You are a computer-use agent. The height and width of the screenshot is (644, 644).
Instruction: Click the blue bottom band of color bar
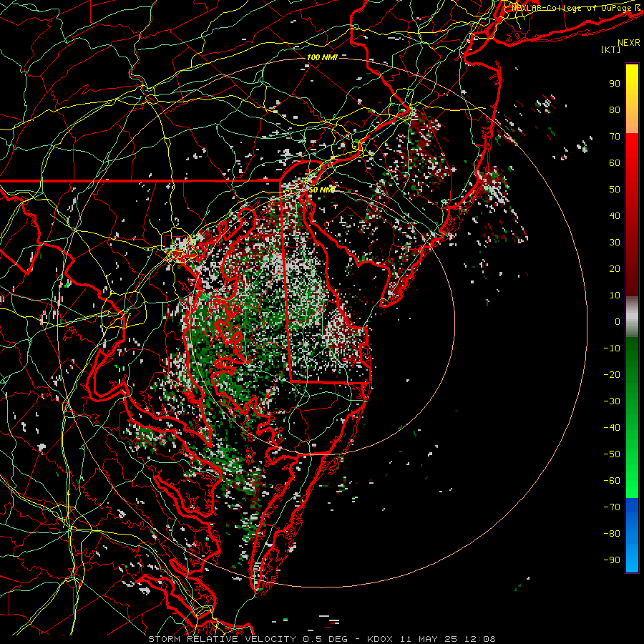tap(632, 535)
